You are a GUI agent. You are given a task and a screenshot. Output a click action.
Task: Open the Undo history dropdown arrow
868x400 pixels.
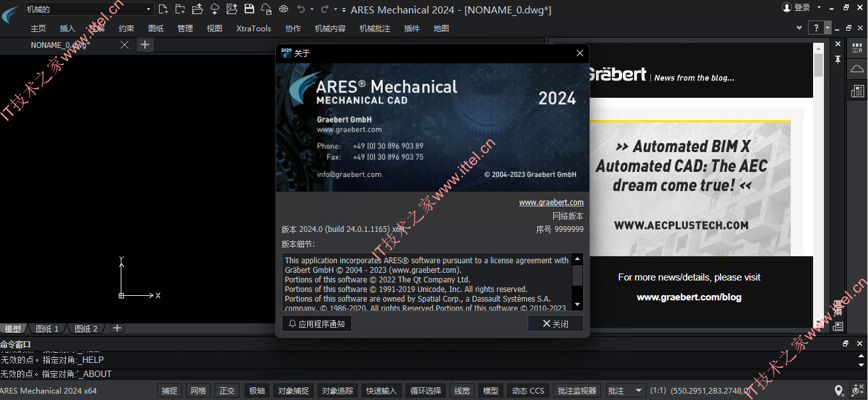312,10
